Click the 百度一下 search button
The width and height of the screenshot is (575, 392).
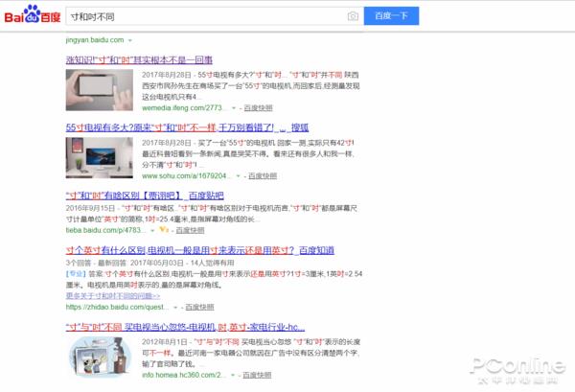(391, 16)
